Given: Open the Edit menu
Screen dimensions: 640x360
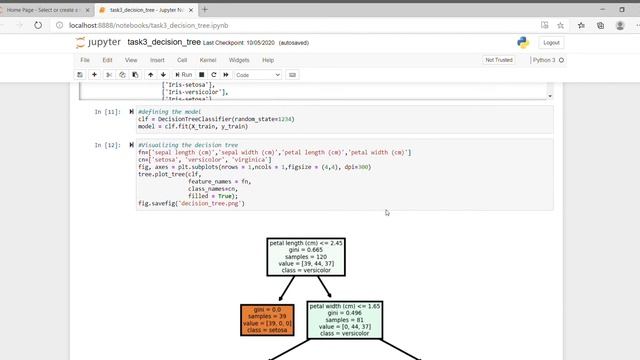Looking at the screenshot, I should click(x=107, y=60).
